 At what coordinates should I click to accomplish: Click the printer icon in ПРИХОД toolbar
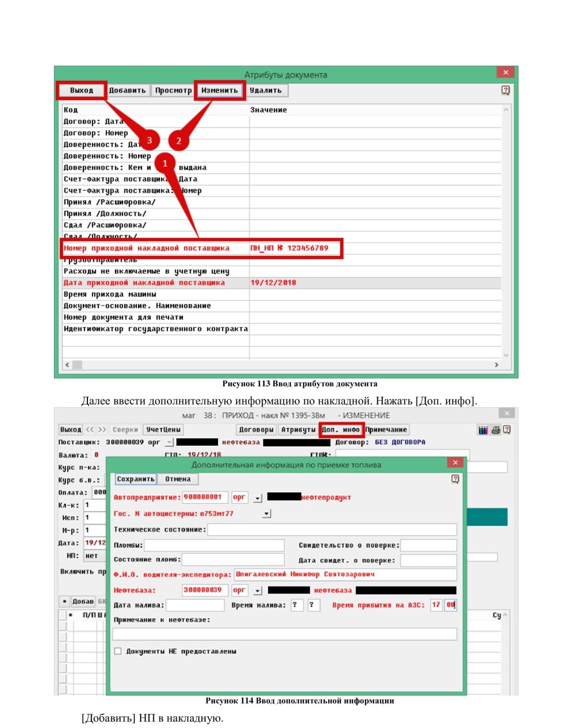[x=495, y=430]
